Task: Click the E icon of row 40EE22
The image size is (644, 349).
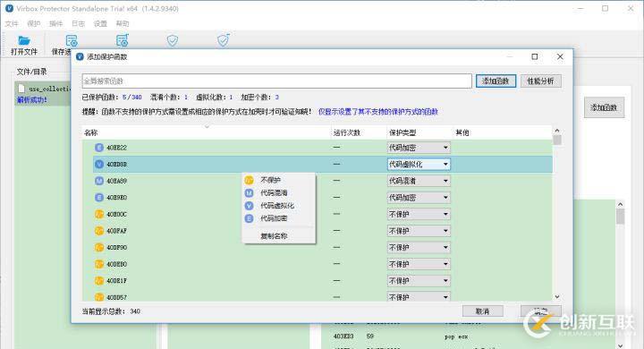Action: click(99, 148)
